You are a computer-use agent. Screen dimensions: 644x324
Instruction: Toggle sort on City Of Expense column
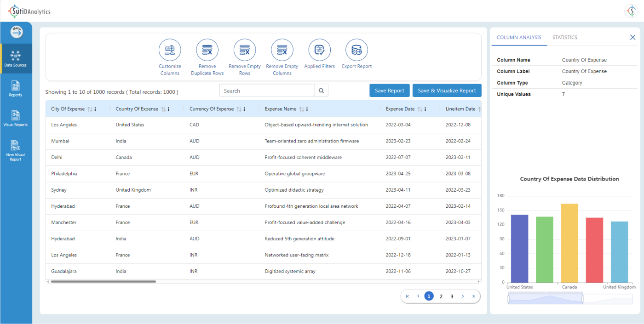coord(90,109)
